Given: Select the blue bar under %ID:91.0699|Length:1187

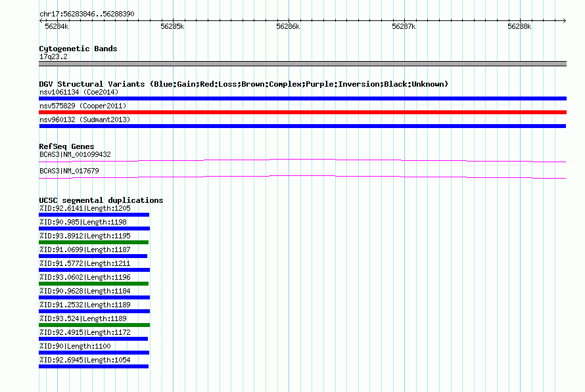Looking at the screenshot, I should (x=93, y=256).
